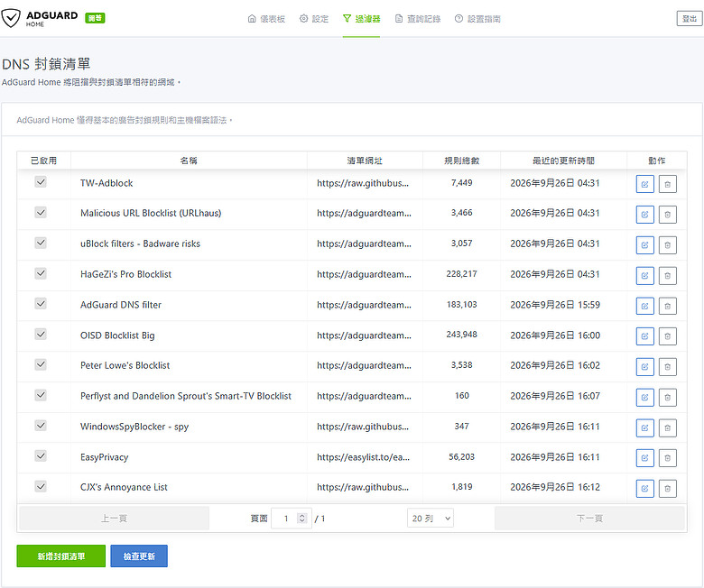Go to the 查詢記錄 query log tab

[418, 18]
